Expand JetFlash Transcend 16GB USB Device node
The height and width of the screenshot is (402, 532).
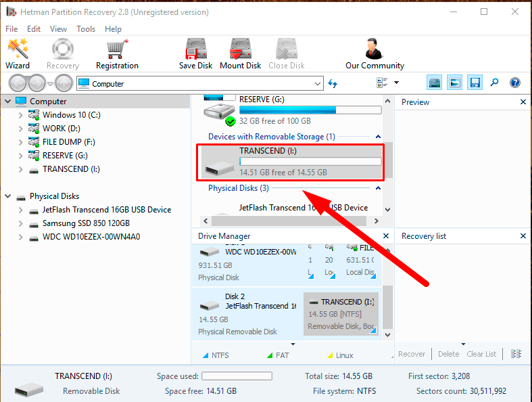21,210
